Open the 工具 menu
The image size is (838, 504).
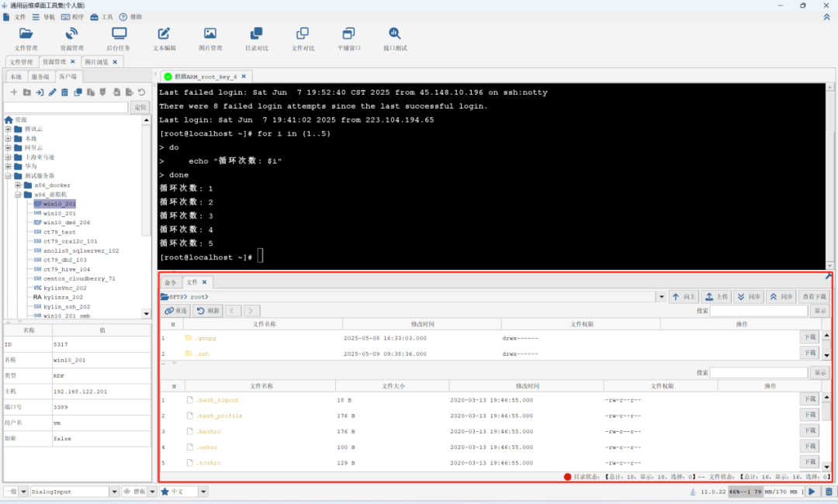[101, 17]
